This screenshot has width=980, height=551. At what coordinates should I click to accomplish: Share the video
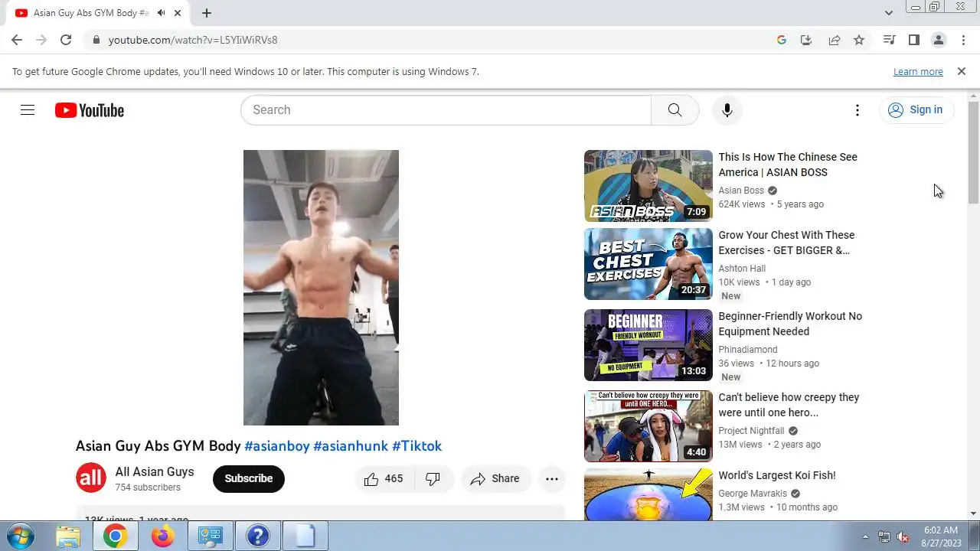click(x=495, y=479)
